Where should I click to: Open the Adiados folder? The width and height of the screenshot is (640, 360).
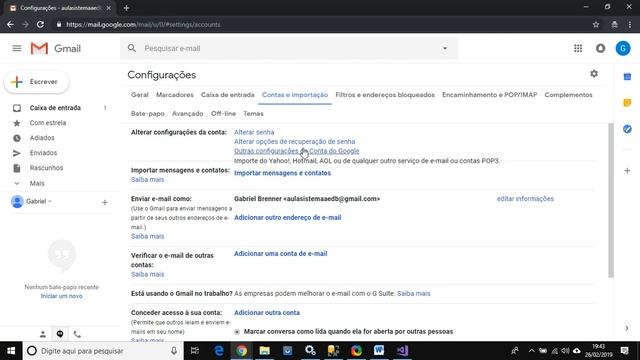(x=42, y=138)
